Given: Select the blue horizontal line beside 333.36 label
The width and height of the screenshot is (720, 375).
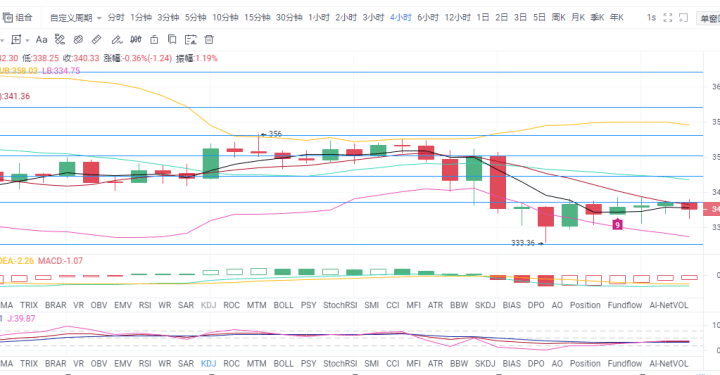Looking at the screenshot, I should pos(351,245).
